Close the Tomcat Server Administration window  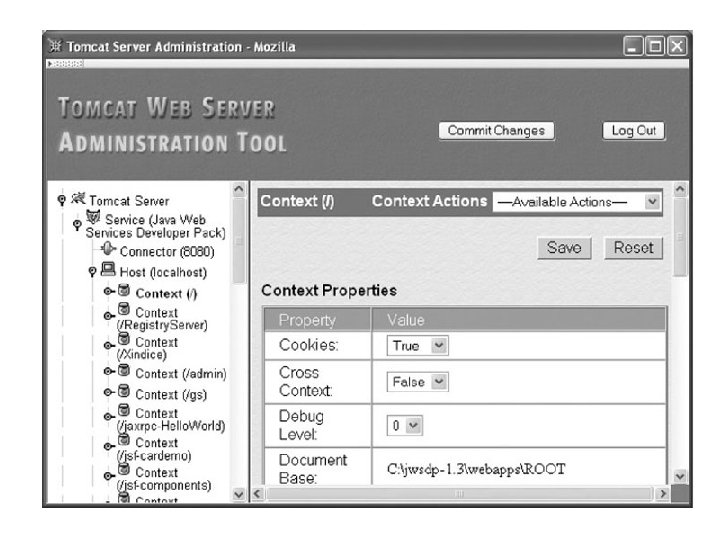click(677, 46)
